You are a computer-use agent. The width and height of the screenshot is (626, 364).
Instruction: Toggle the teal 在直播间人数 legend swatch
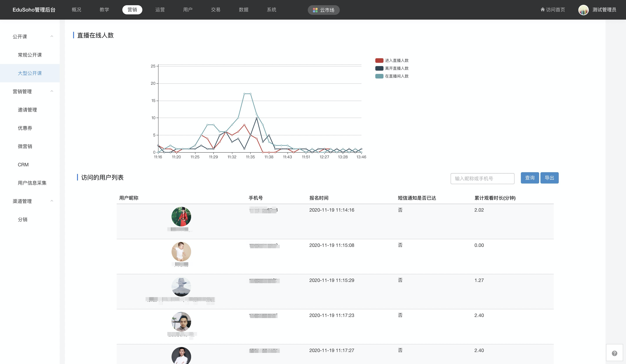click(379, 76)
